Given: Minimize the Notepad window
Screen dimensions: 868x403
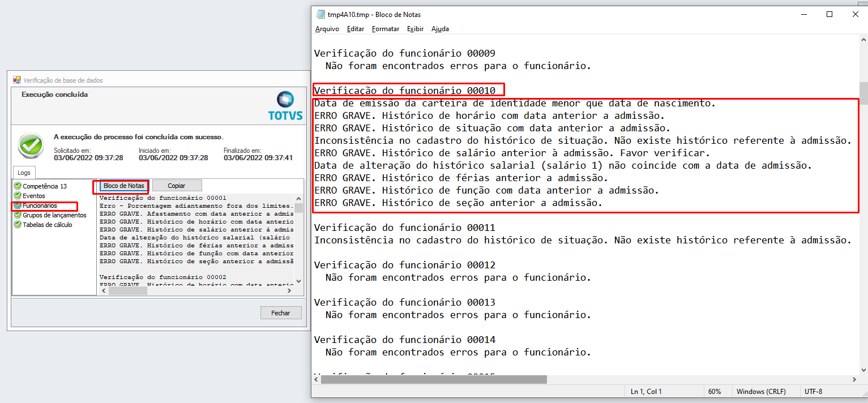Looking at the screenshot, I should click(803, 15).
